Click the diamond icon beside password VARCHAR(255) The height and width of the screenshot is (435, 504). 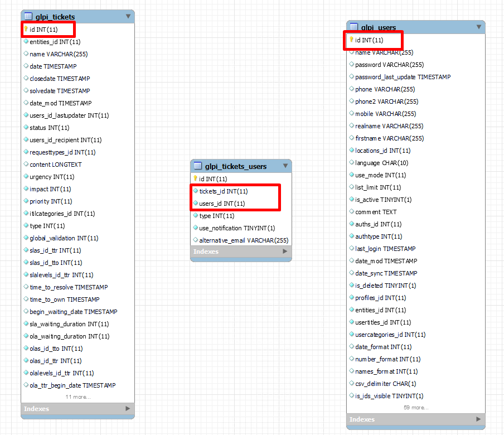pyautogui.click(x=352, y=64)
